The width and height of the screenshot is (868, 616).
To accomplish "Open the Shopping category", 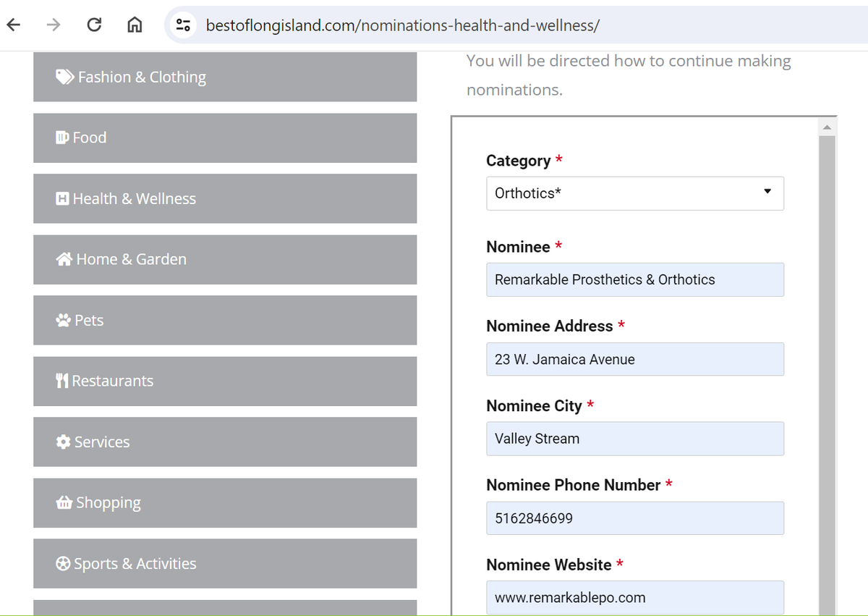I will (225, 502).
